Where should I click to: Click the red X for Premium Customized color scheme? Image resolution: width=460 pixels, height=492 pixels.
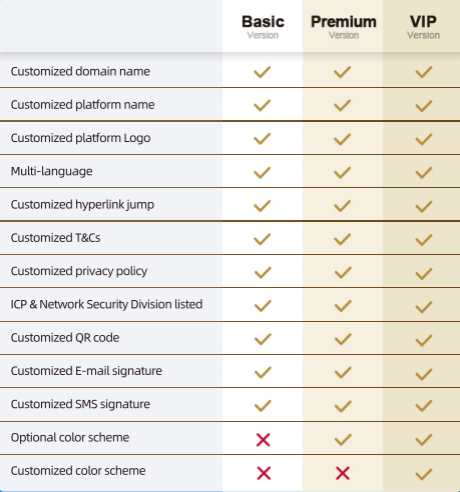343,473
